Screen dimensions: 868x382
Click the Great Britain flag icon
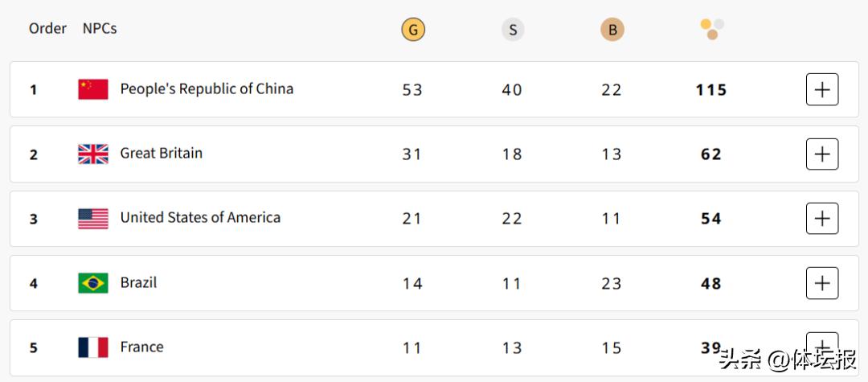pyautogui.click(x=93, y=154)
